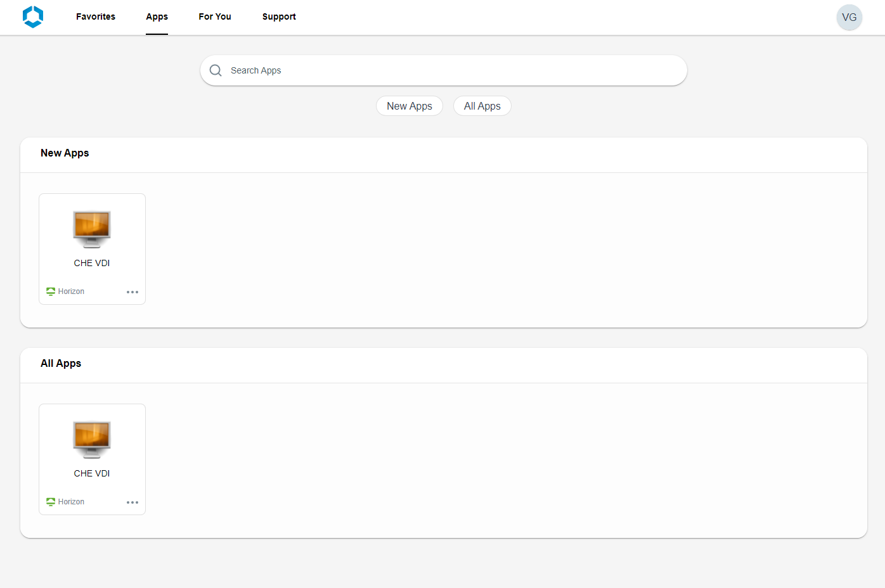Switch to the For You tab
The width and height of the screenshot is (885, 588).
[x=215, y=16]
